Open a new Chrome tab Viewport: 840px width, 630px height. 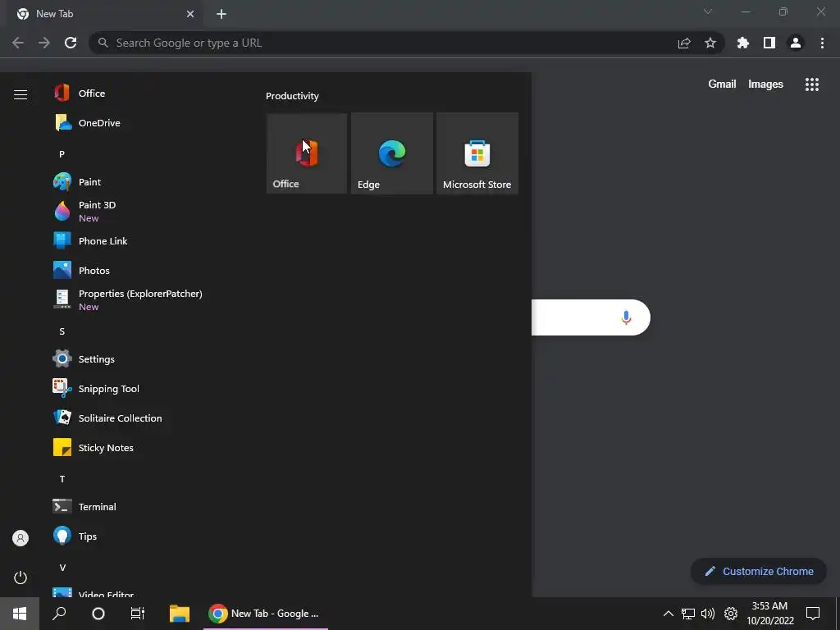pos(221,14)
